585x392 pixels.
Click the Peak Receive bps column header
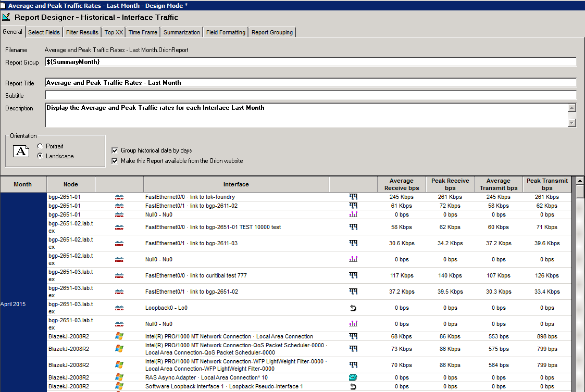450,184
